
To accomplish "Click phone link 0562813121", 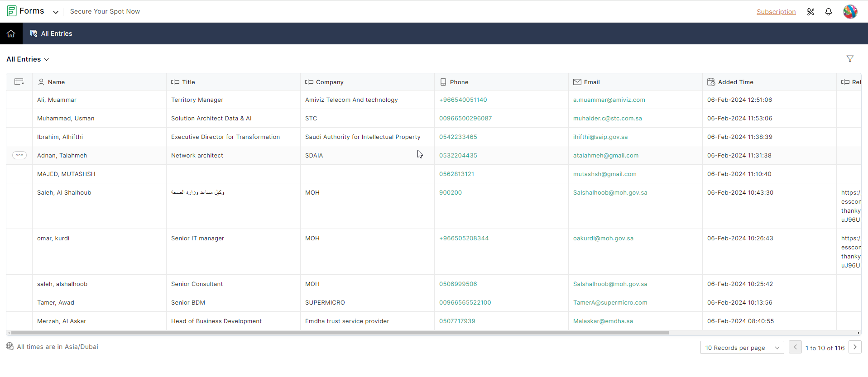I will tap(456, 174).
